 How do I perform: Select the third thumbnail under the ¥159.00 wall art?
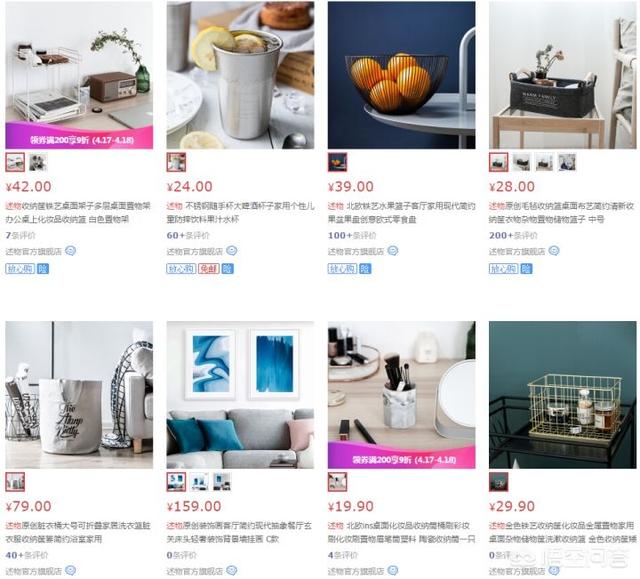(222, 482)
